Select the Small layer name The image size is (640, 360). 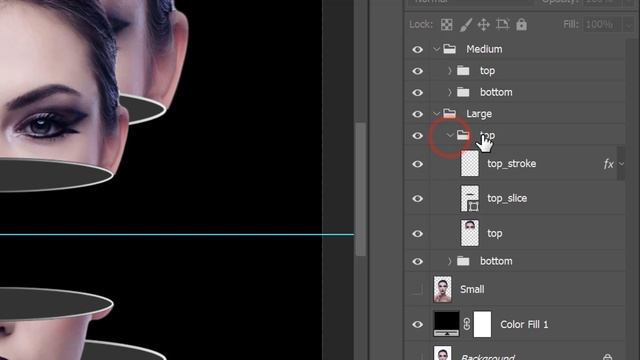point(472,289)
